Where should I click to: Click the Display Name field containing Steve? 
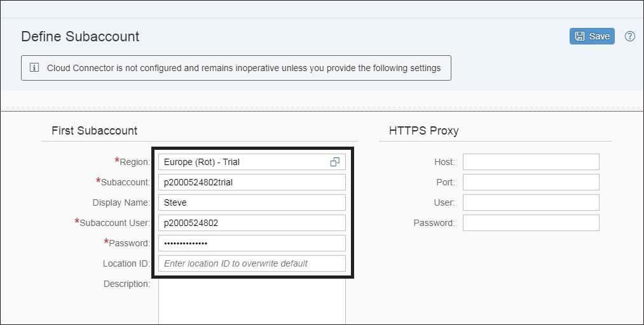click(252, 202)
